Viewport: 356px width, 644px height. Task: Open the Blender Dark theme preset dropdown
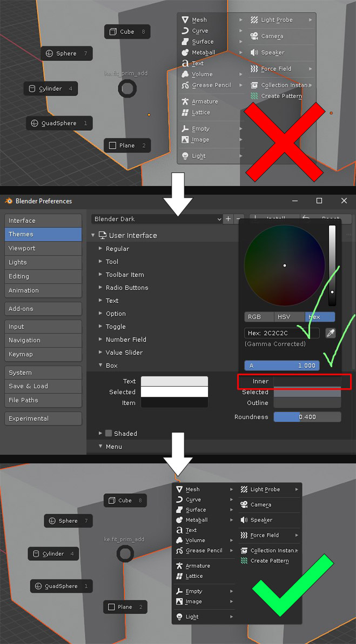coord(157,219)
